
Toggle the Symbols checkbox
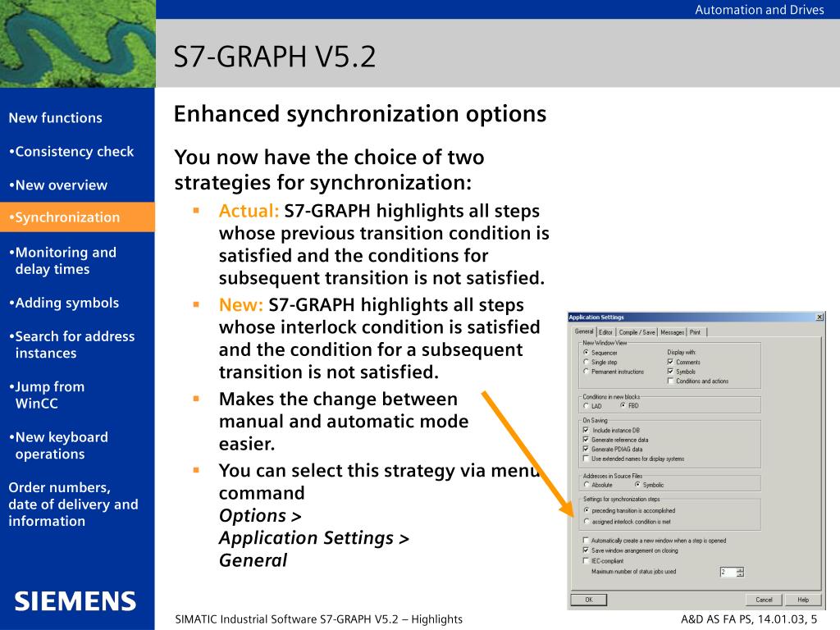coord(670,372)
